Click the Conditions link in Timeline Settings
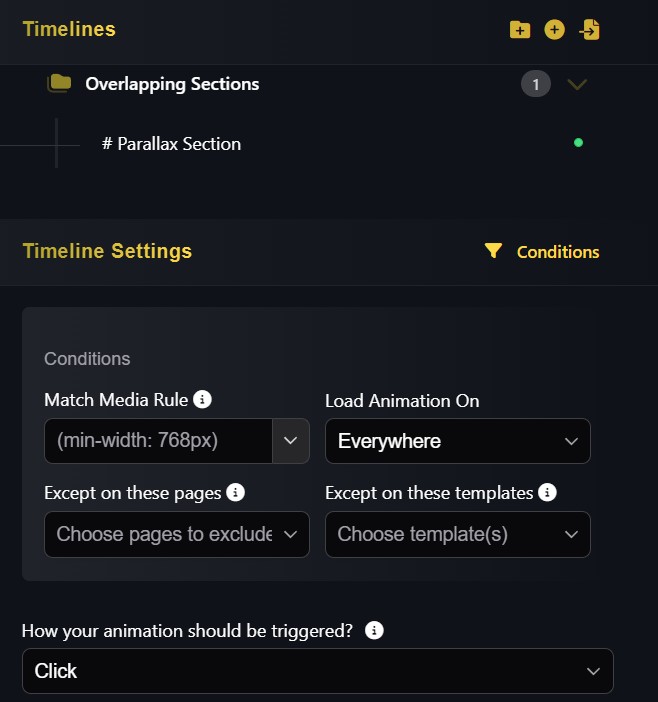Viewport: 658px width, 702px height. click(558, 252)
